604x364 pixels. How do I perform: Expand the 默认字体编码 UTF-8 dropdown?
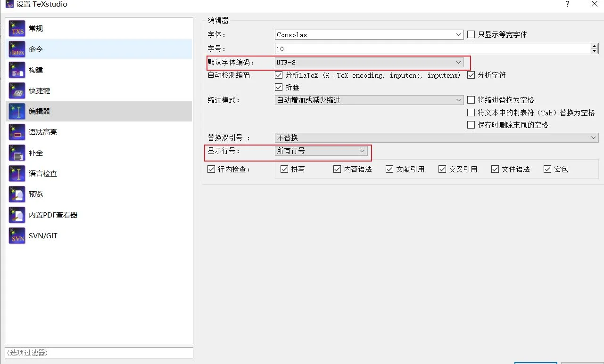coord(369,62)
